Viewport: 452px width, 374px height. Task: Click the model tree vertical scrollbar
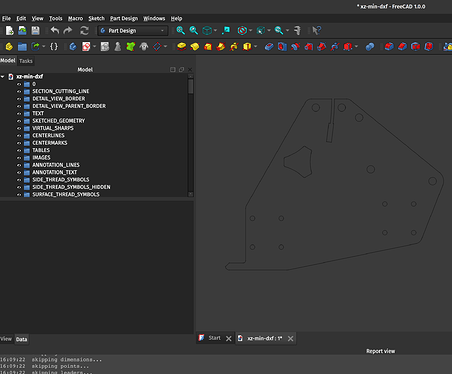(x=191, y=135)
